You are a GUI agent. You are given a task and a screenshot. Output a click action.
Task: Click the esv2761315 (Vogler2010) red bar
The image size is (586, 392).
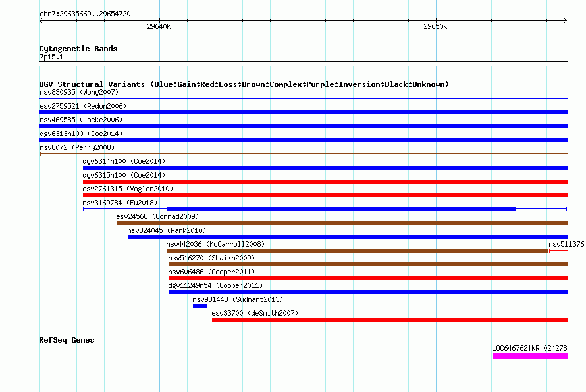tap(325, 195)
